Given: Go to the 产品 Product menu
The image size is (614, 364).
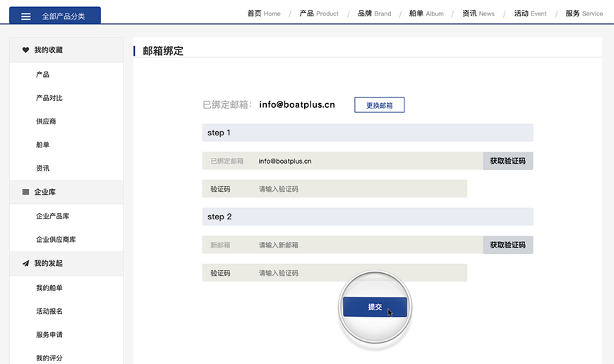Looking at the screenshot, I should [x=319, y=13].
